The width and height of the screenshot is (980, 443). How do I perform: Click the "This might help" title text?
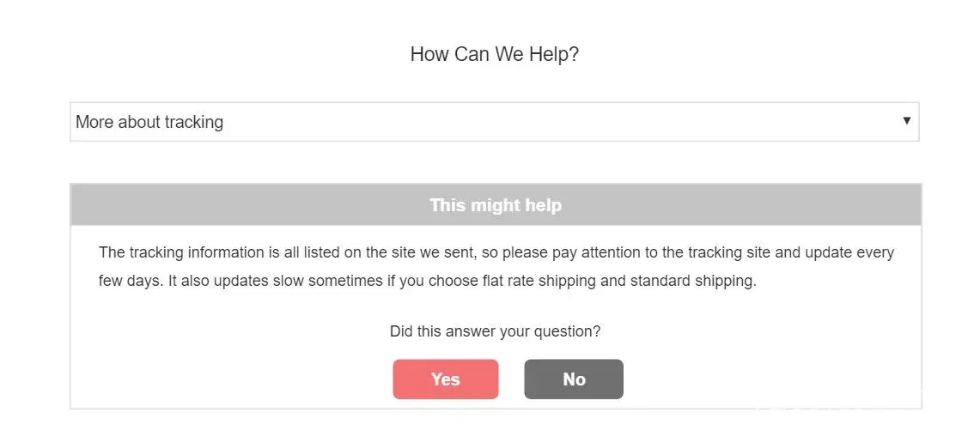(x=495, y=205)
